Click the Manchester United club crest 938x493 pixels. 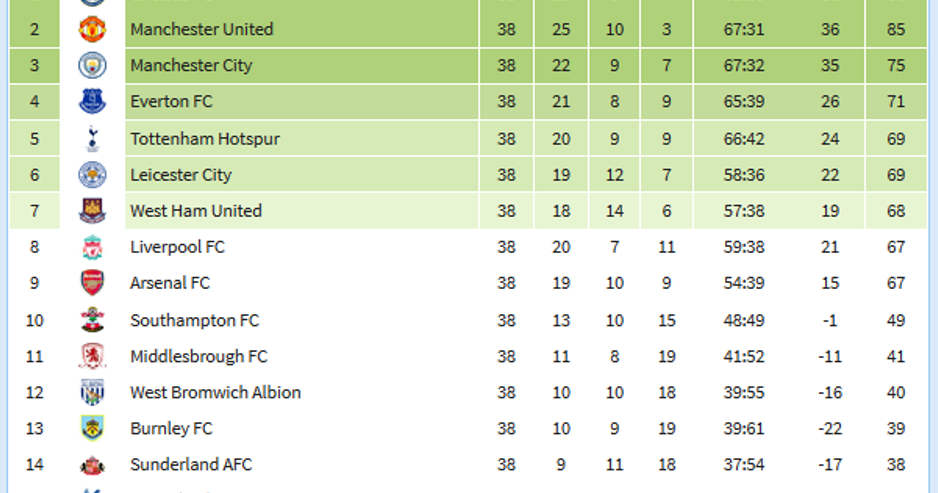(92, 29)
